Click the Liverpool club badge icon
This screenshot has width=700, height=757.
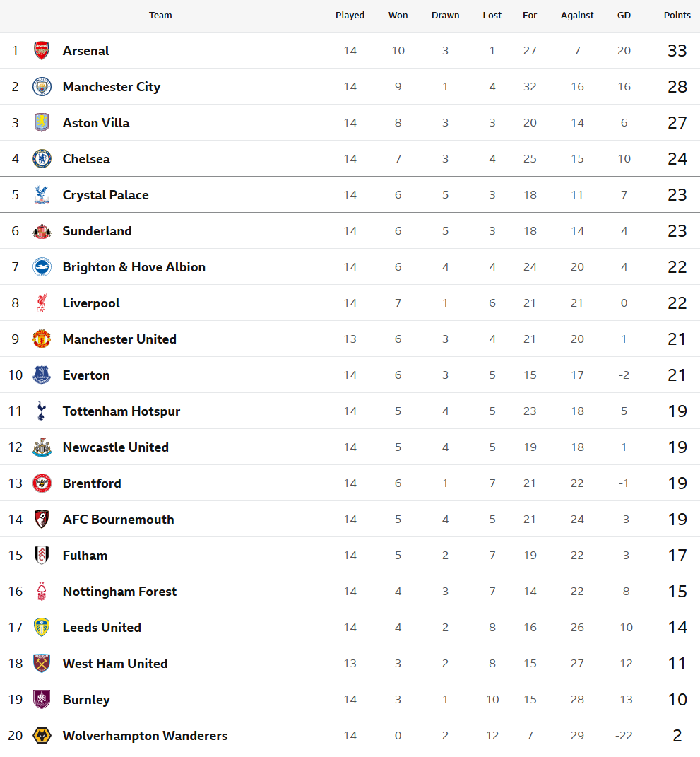pos(42,303)
